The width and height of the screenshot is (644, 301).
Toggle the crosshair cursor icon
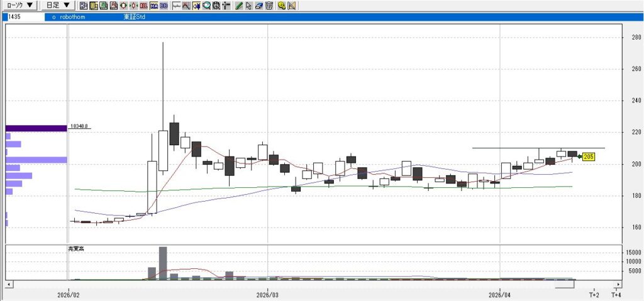point(226,6)
